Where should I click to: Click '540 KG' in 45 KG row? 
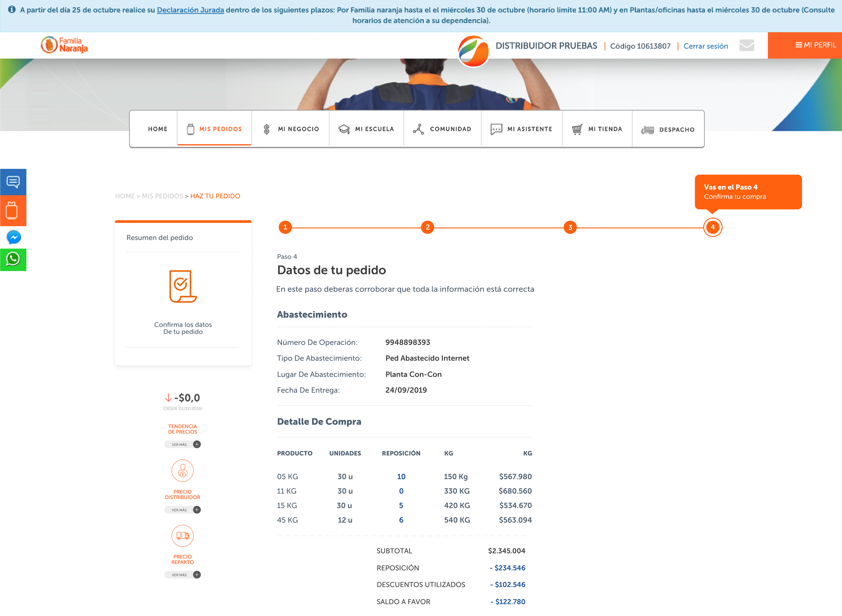(x=457, y=520)
